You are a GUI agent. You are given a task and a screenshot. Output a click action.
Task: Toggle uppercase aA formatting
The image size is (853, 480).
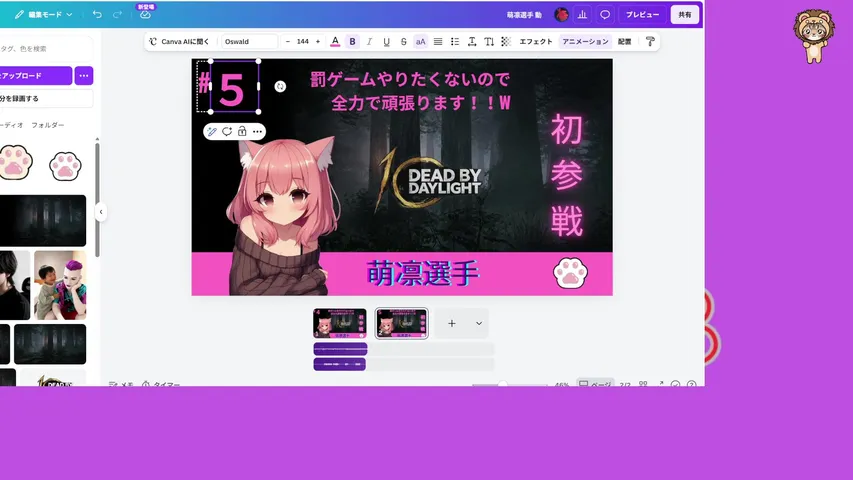[421, 41]
